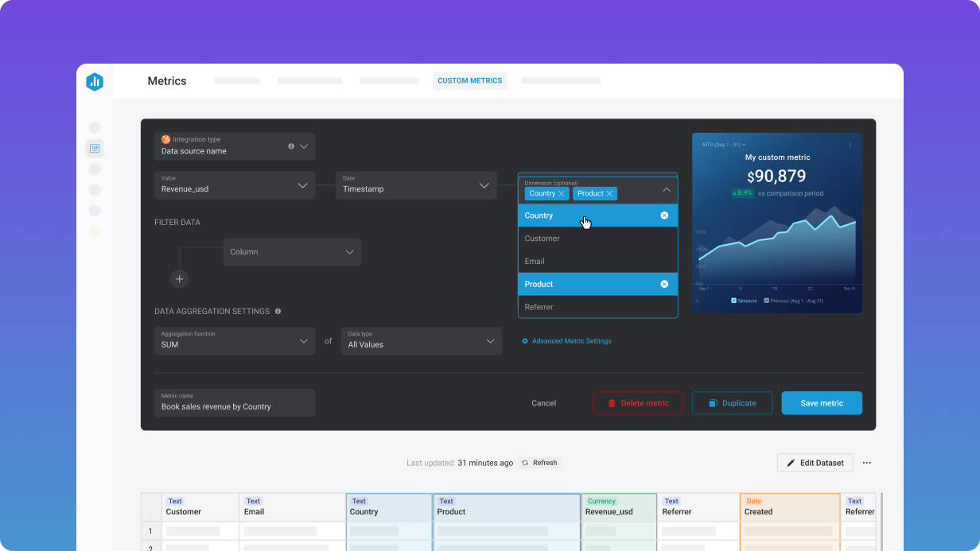Viewport: 980px width, 551px height.
Task: Click the three-dot overflow menu near Edit Dataset
Action: pyautogui.click(x=867, y=463)
